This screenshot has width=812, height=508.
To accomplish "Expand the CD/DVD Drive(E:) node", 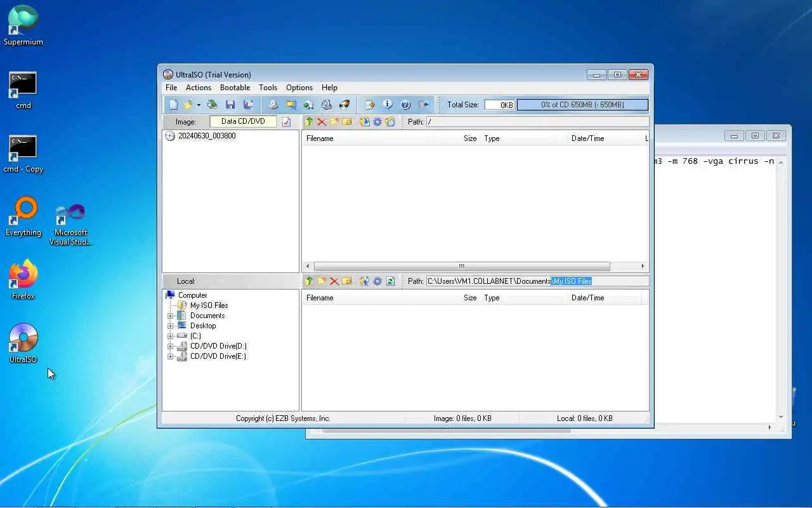I will click(x=170, y=356).
